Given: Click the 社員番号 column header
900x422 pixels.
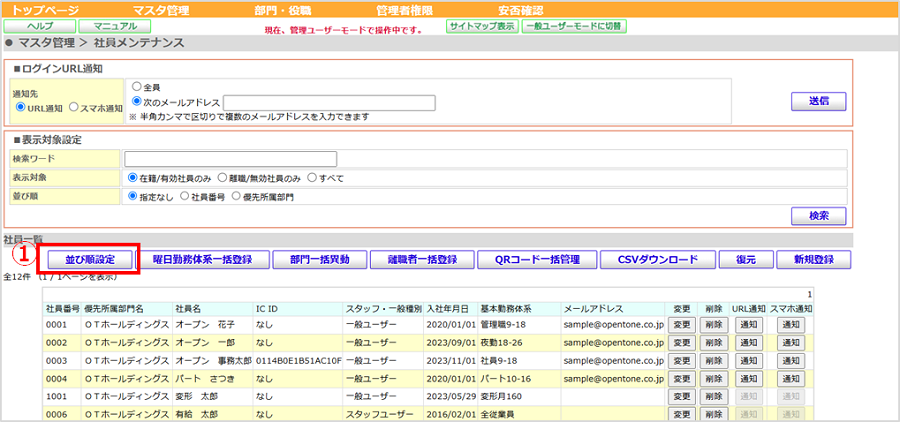Looking at the screenshot, I should [x=63, y=309].
